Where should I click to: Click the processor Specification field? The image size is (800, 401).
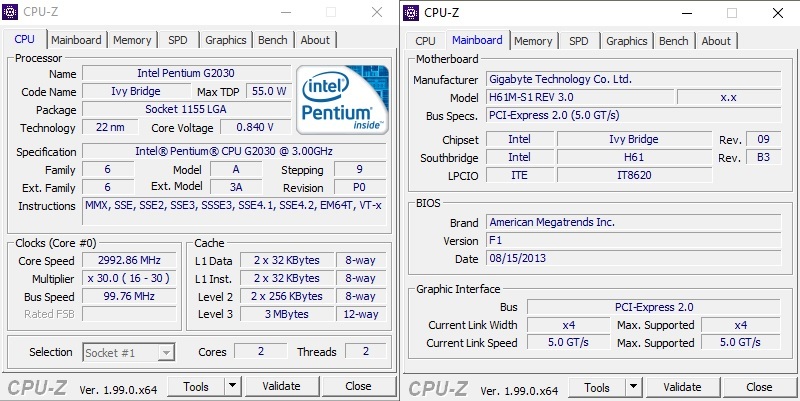point(234,151)
